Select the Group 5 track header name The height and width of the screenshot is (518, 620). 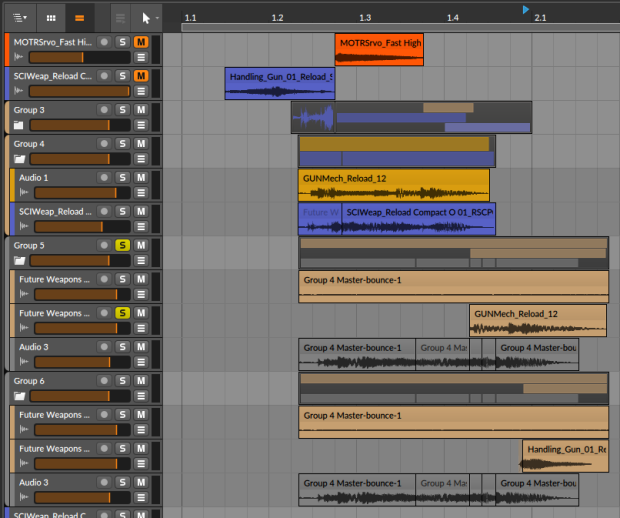(29, 246)
